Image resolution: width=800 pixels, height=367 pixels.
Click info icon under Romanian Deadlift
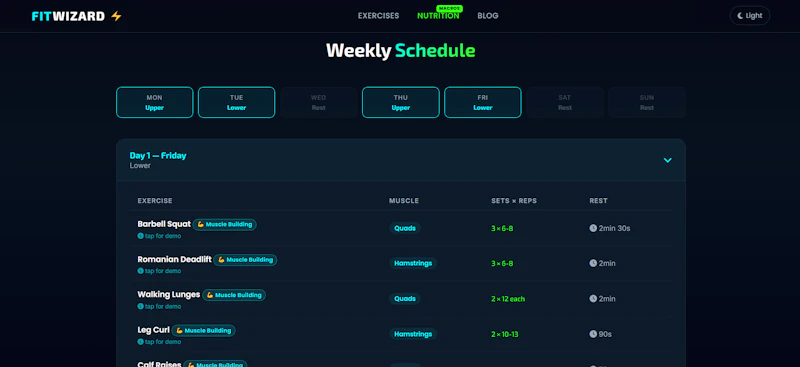pos(140,271)
